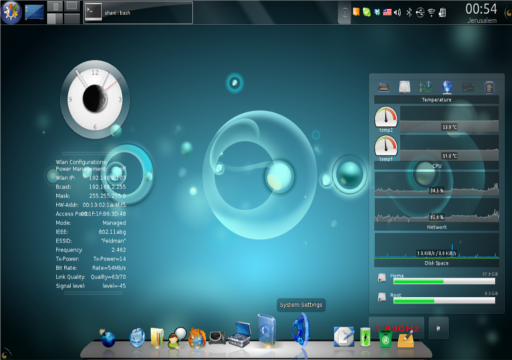Toggle the hard disk monitor icon

(x=405, y=87)
